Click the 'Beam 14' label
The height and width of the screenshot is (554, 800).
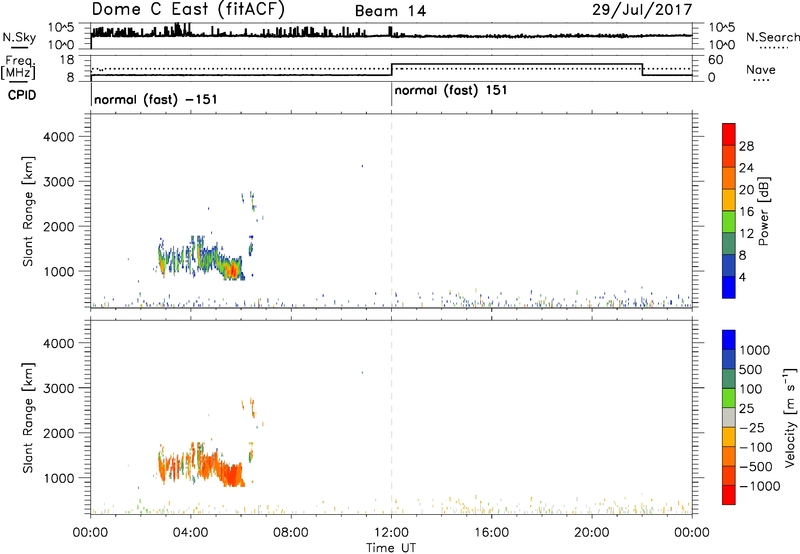click(390, 11)
